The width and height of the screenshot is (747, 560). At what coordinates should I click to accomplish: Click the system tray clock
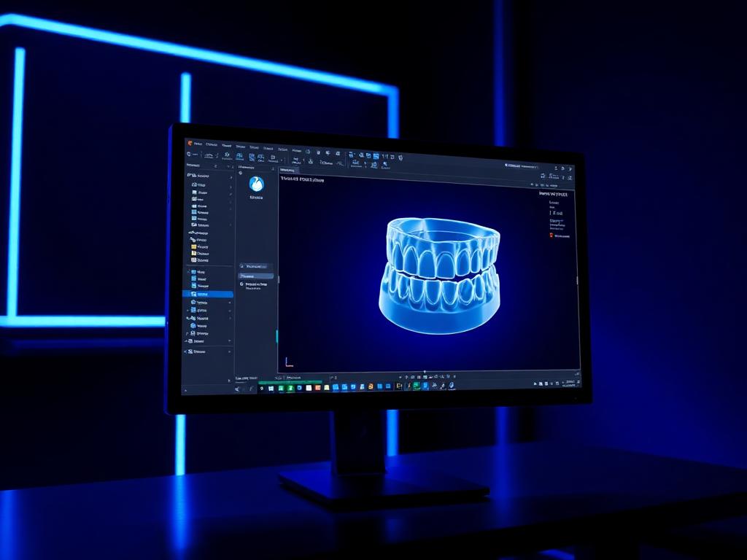tap(570, 384)
